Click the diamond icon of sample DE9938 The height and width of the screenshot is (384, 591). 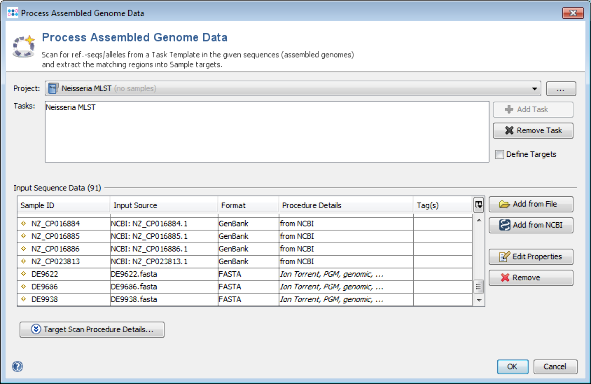(24, 299)
